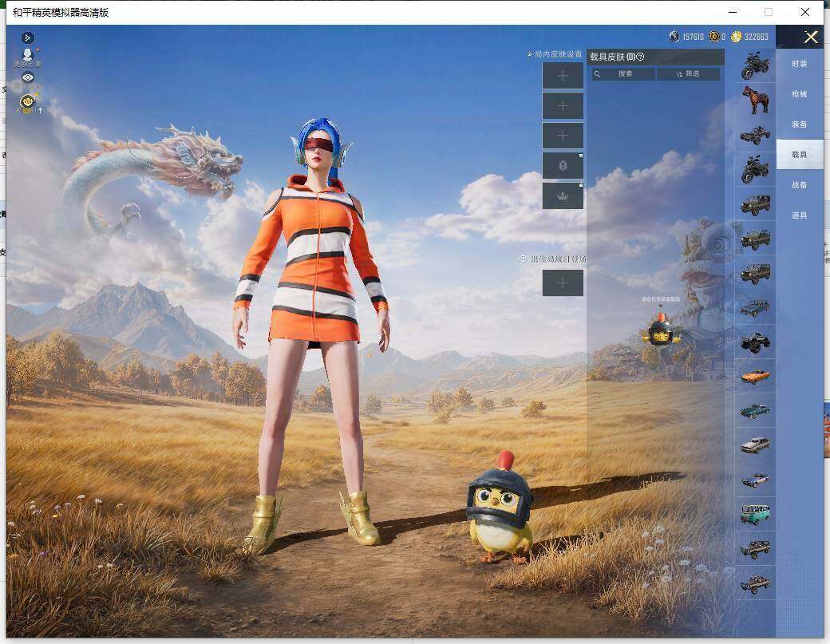Select the 载具 tab
The width and height of the screenshot is (830, 644).
(800, 155)
